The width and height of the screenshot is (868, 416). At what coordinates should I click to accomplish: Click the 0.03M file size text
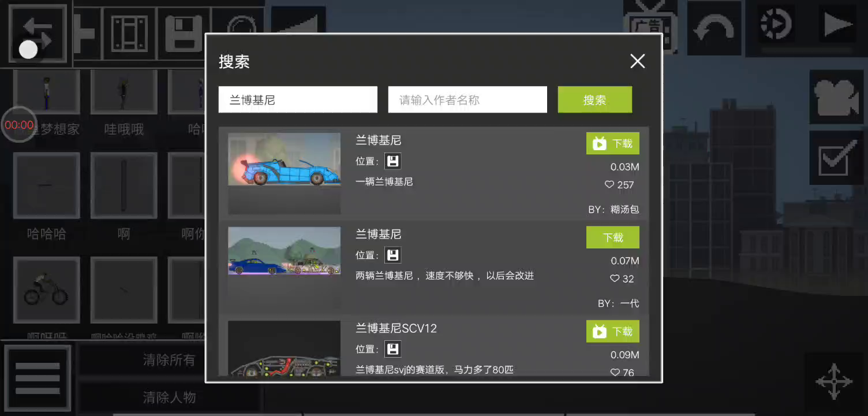click(x=625, y=167)
